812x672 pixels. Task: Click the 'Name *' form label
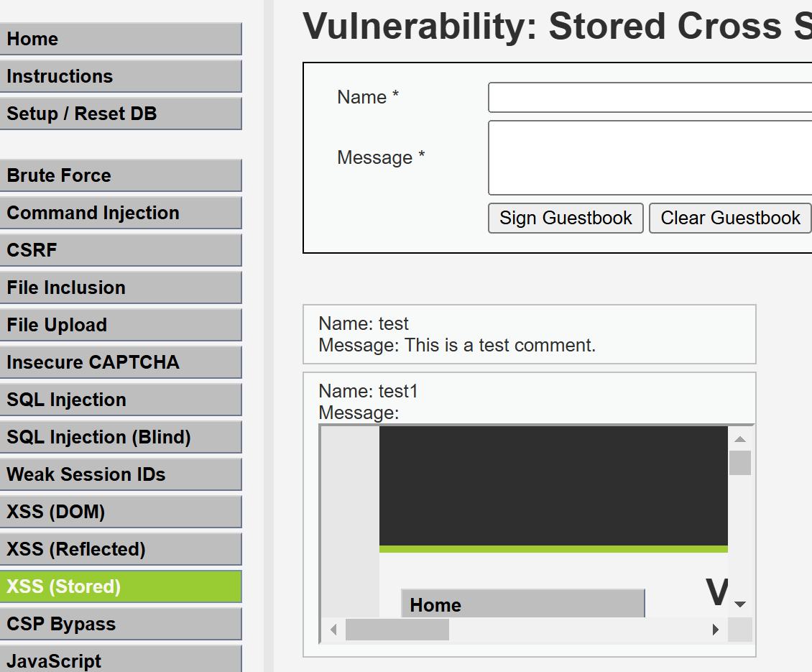click(368, 97)
